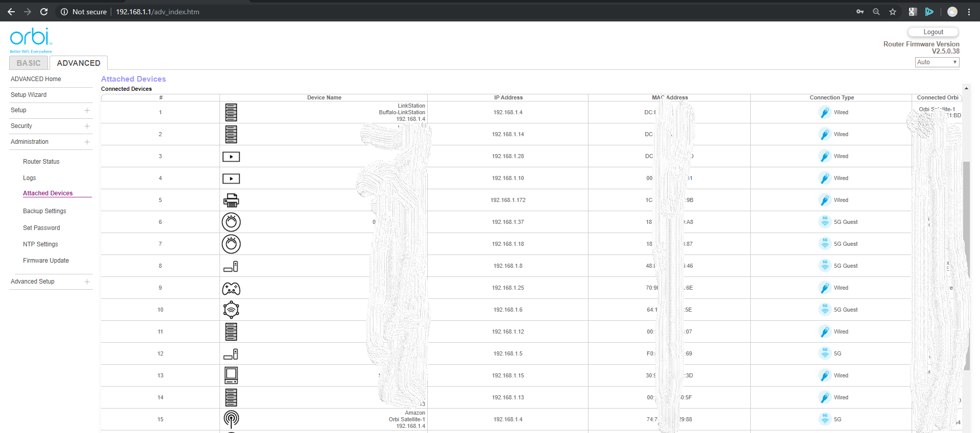Reload the page with the browser refresh icon
This screenshot has height=433, width=980.
pyautogui.click(x=44, y=12)
